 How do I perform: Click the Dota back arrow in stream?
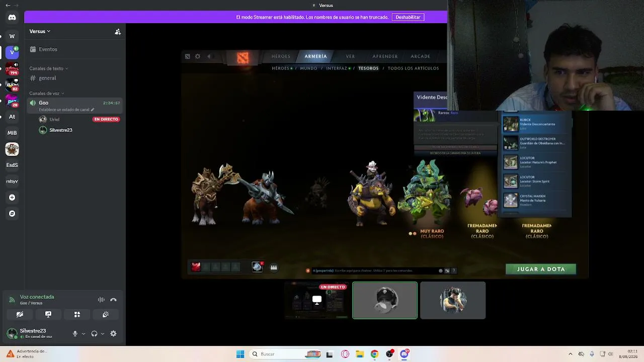tap(209, 56)
